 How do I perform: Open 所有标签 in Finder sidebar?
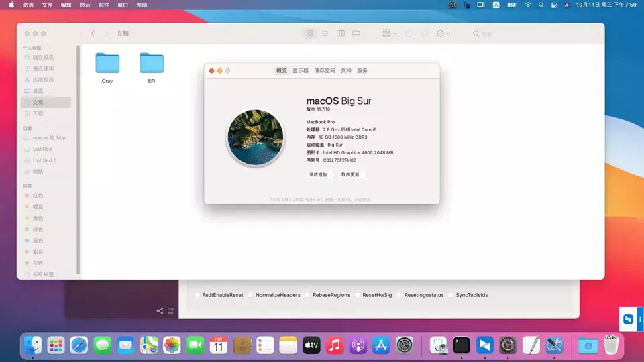point(46,274)
